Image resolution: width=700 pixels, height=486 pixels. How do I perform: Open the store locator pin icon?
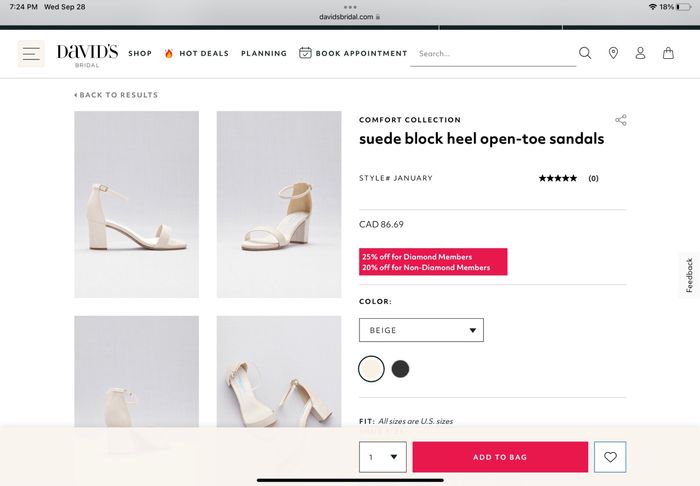pos(613,53)
